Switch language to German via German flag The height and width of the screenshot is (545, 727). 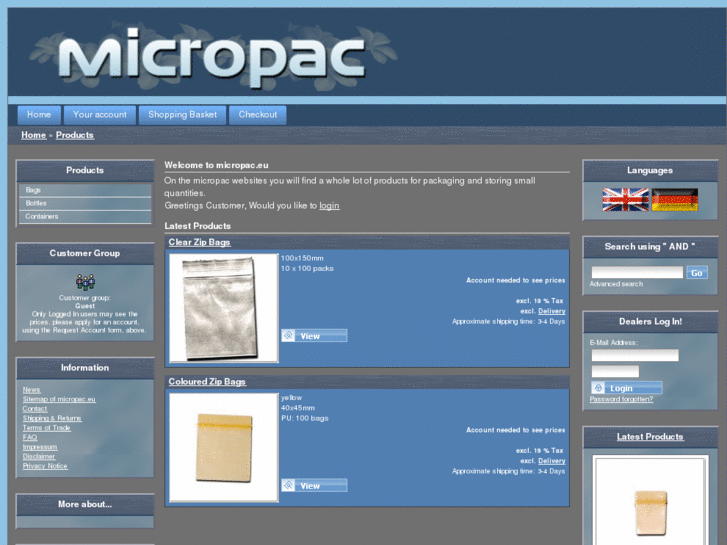[x=675, y=199]
